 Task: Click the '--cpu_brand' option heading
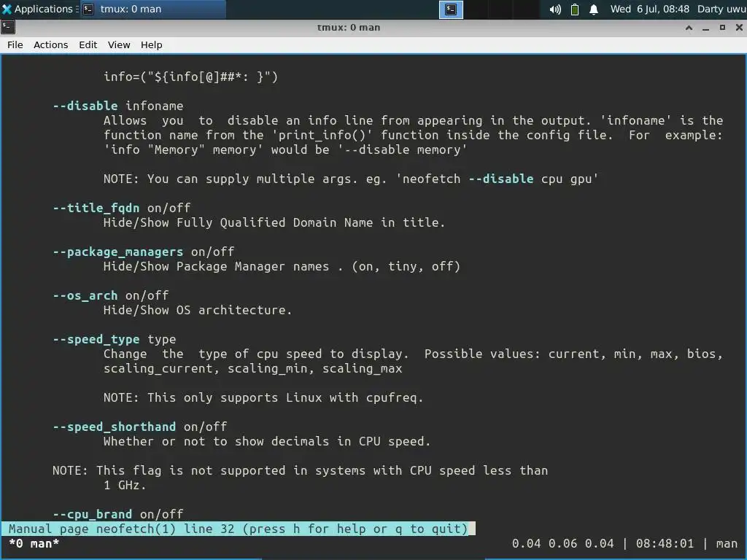92,514
